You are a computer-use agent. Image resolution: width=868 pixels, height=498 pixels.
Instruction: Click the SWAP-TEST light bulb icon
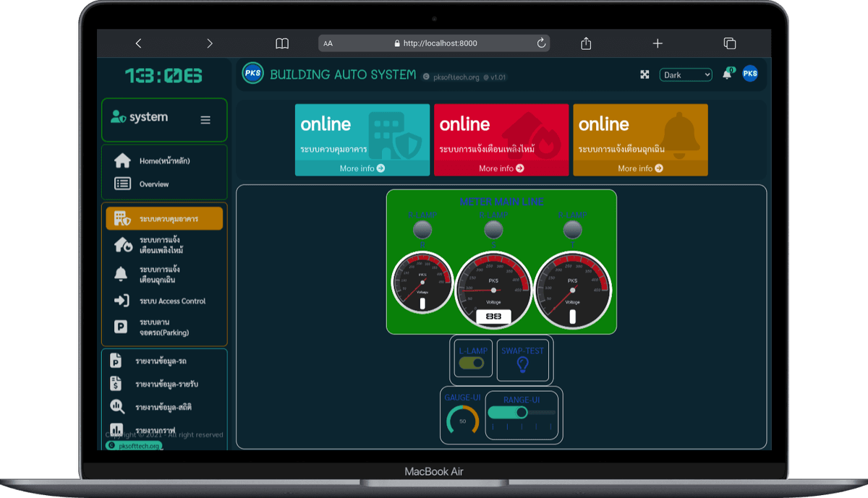click(x=523, y=365)
